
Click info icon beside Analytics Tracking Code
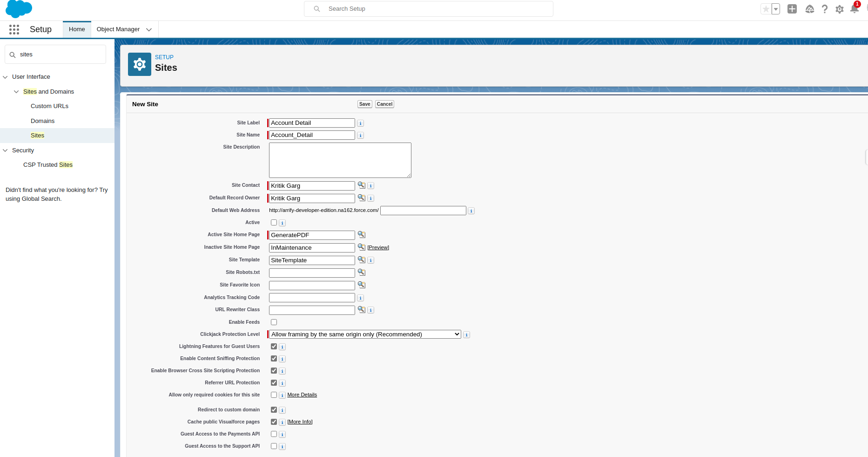click(361, 298)
